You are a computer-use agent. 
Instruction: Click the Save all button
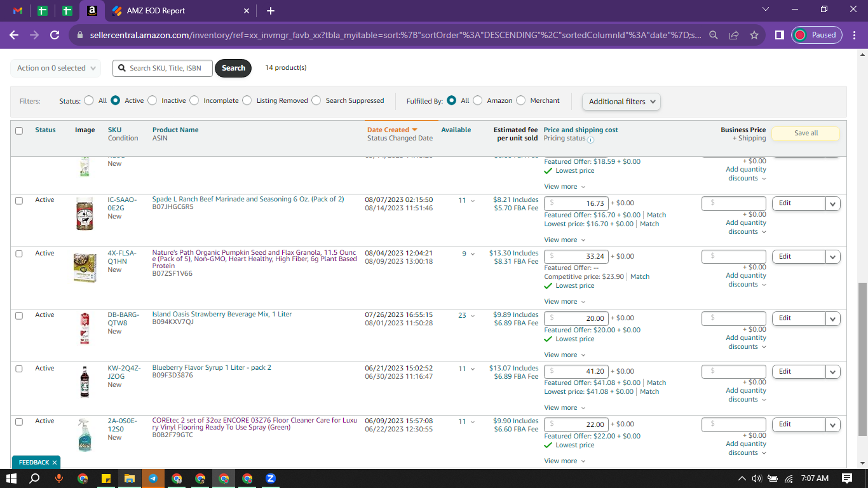806,133
